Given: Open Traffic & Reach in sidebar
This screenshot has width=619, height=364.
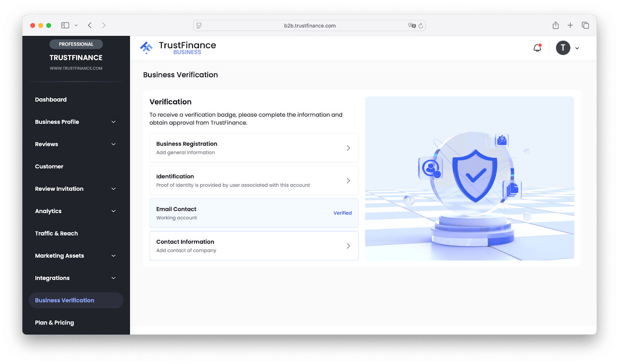Looking at the screenshot, I should coord(56,233).
